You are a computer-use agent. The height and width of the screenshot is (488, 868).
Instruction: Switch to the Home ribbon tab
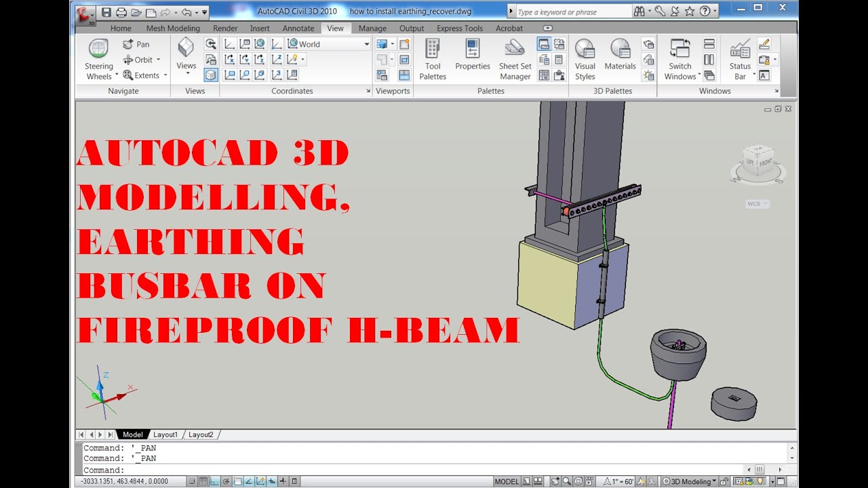(x=121, y=28)
